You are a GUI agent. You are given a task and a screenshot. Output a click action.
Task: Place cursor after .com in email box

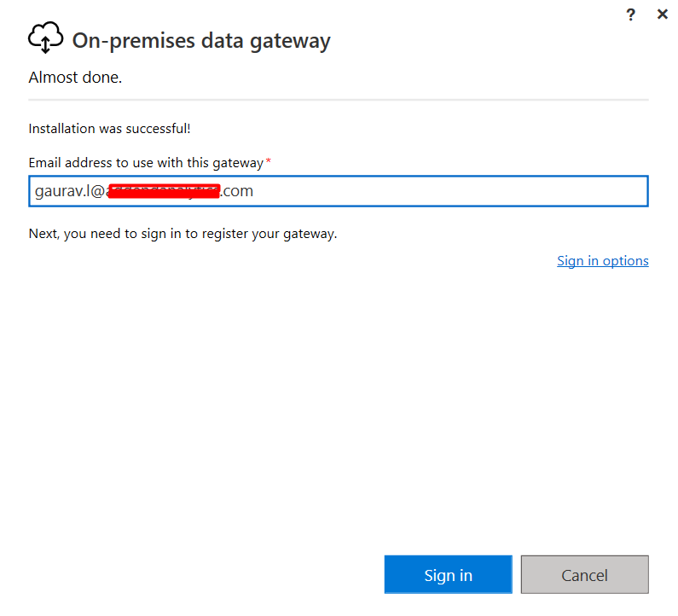pyautogui.click(x=253, y=191)
